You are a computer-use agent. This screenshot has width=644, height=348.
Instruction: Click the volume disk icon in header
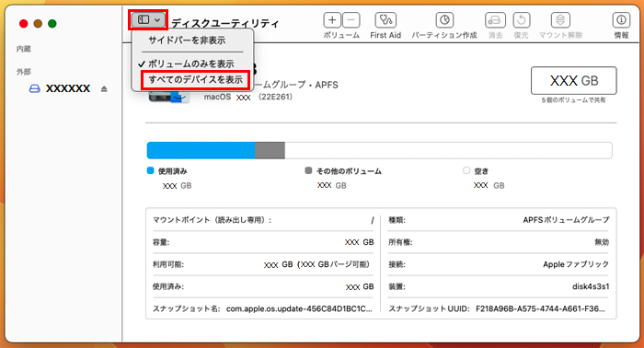pos(168,98)
